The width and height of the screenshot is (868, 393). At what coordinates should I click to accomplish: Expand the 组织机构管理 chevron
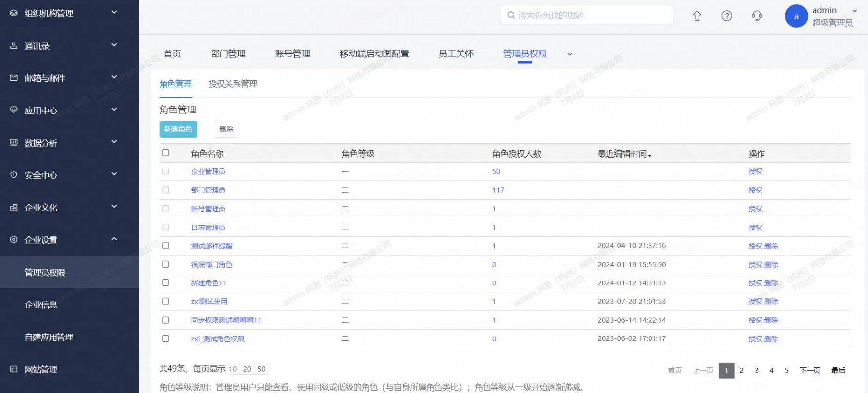pos(114,12)
